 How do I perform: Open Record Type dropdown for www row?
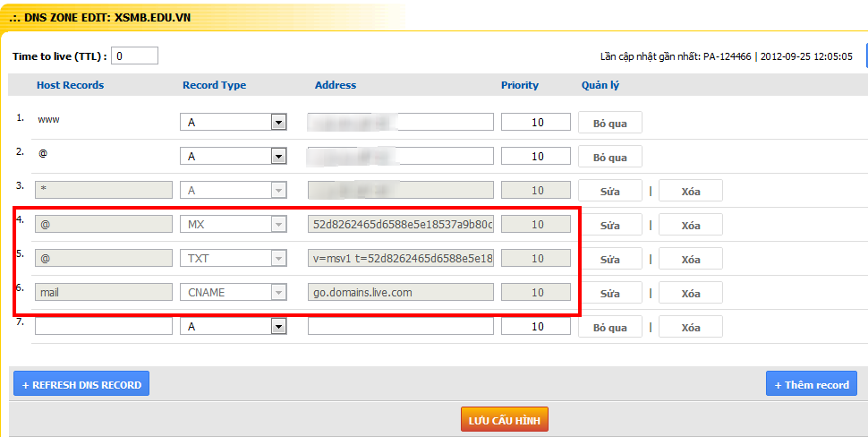tap(278, 123)
